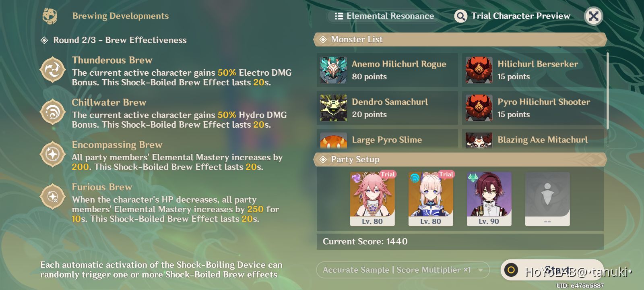Open Trial Character Preview
Viewport: 644px width, 290px height.
(512, 16)
